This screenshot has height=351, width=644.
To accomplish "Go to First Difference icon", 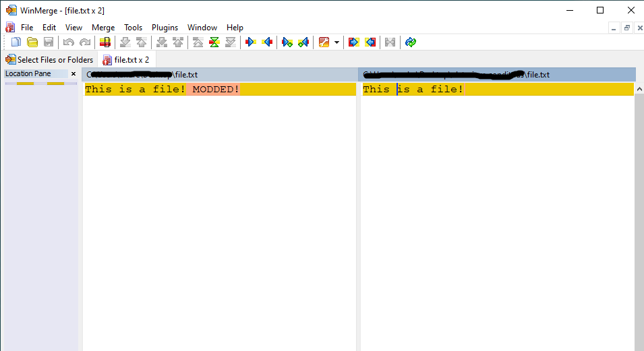I will pos(198,42).
